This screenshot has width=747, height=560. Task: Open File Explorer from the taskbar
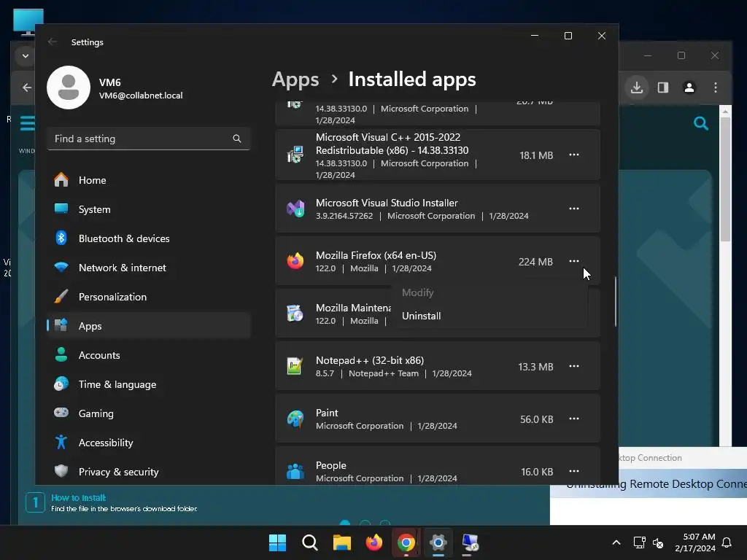coord(341,542)
